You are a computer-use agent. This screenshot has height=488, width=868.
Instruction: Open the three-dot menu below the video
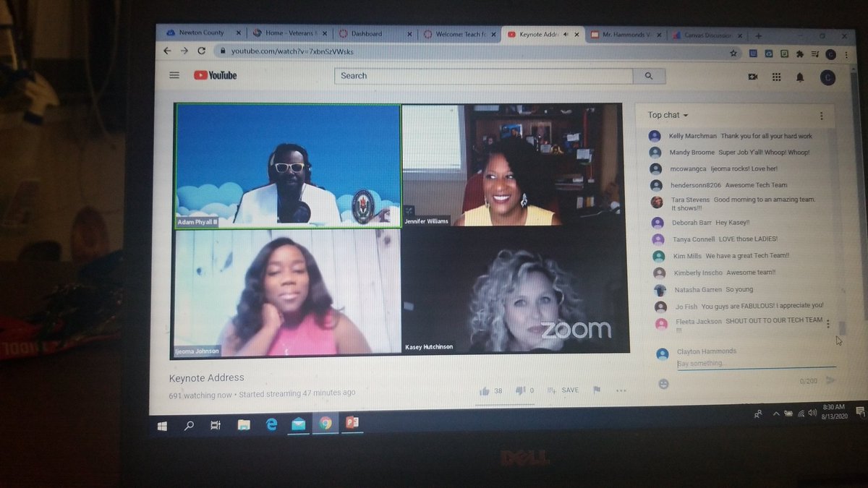621,390
